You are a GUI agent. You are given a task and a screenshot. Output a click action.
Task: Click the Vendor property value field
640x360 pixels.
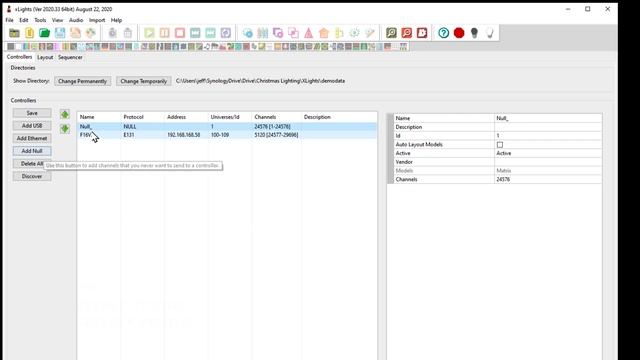548,162
